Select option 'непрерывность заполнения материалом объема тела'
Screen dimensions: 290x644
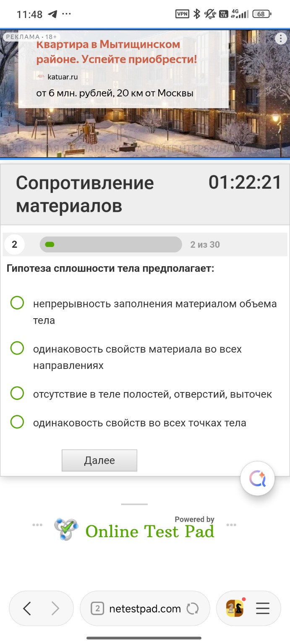(x=17, y=303)
